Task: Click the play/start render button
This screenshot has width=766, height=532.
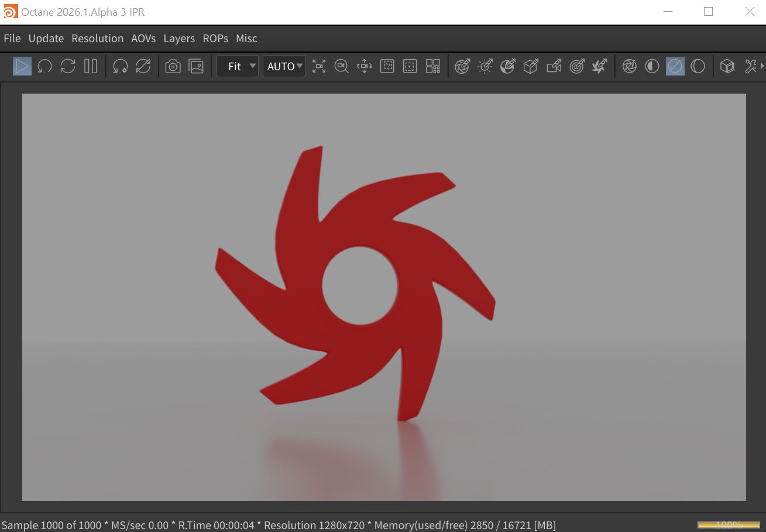Action: coord(22,66)
